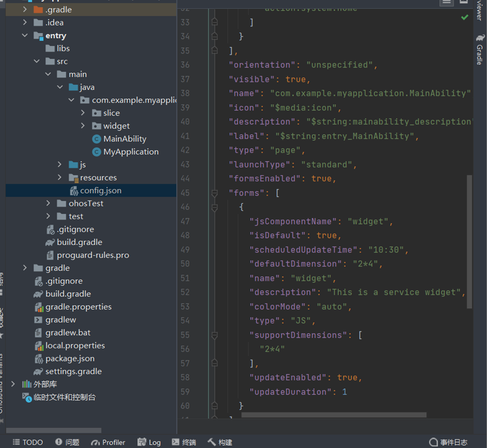Open the 事件日志 event log

448,442
